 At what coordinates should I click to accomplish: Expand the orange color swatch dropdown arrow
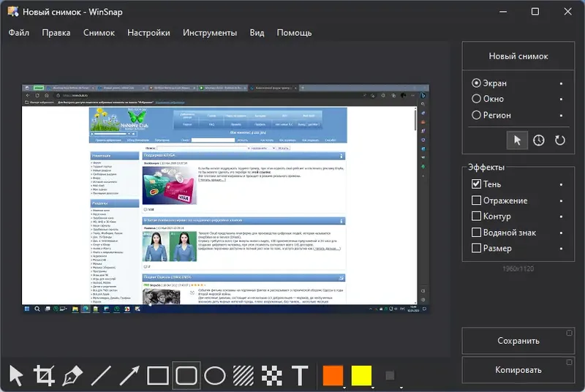pyautogui.click(x=344, y=388)
